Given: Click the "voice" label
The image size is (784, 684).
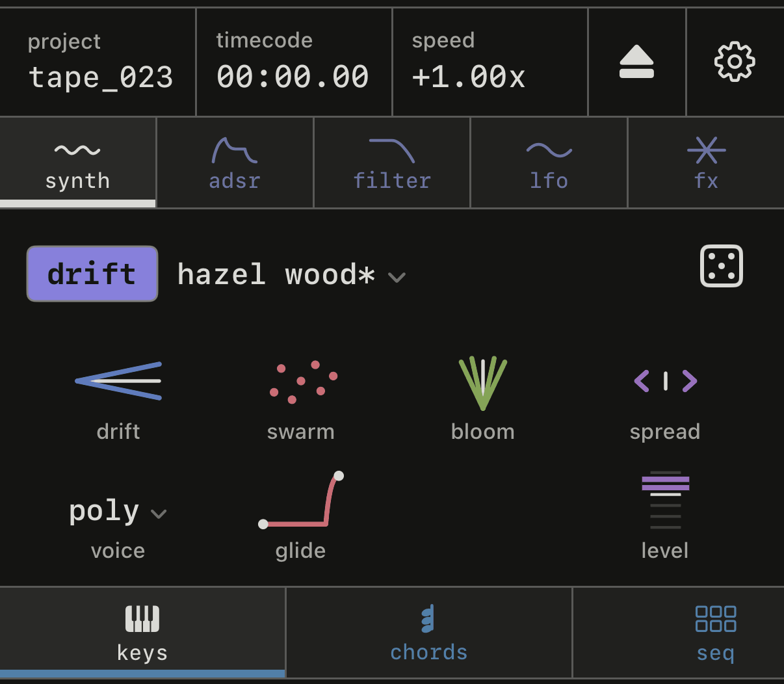Looking at the screenshot, I should pyautogui.click(x=118, y=551).
